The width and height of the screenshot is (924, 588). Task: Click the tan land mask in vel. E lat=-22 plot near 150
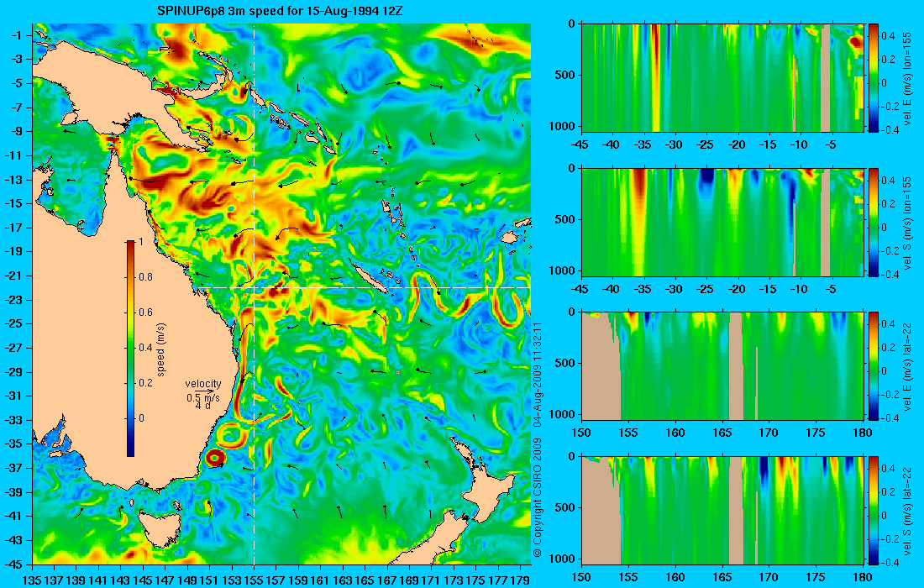point(600,368)
